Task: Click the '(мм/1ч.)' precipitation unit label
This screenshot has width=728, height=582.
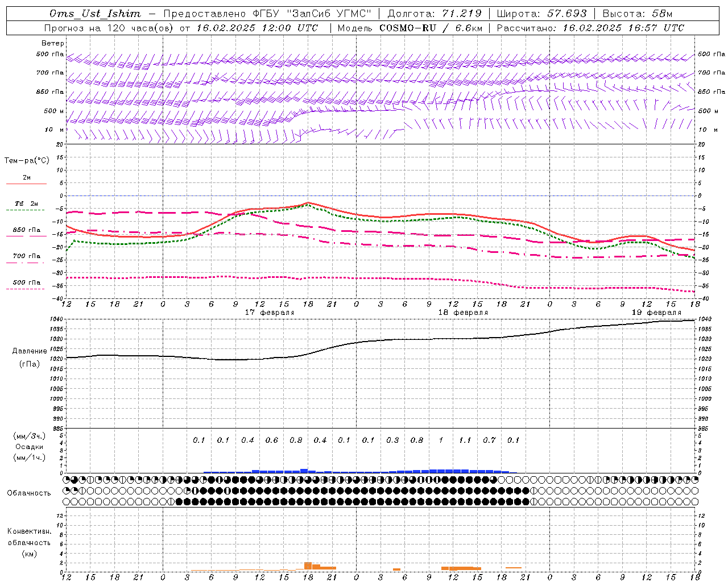Action: coord(30,458)
